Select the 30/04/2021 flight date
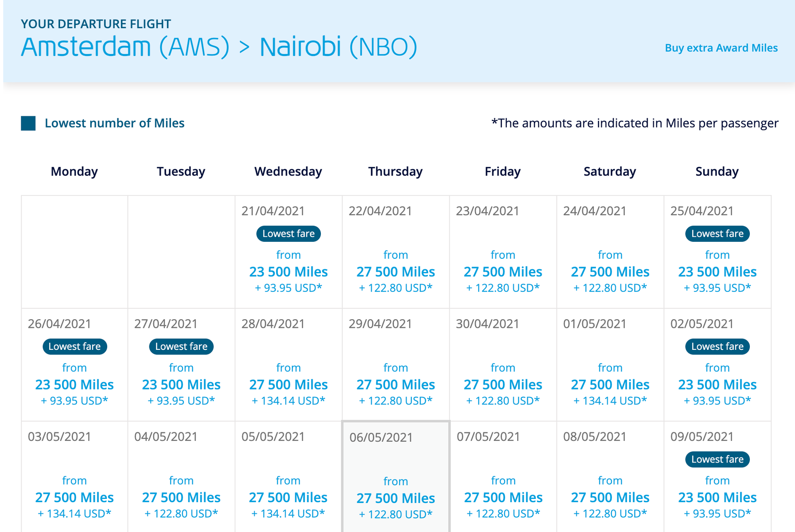Screen dimensions: 795x532 tap(503, 365)
